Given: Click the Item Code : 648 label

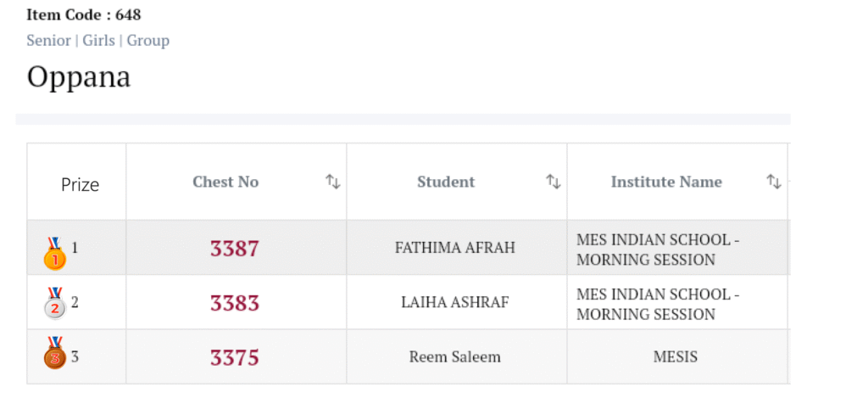Looking at the screenshot, I should [84, 14].
